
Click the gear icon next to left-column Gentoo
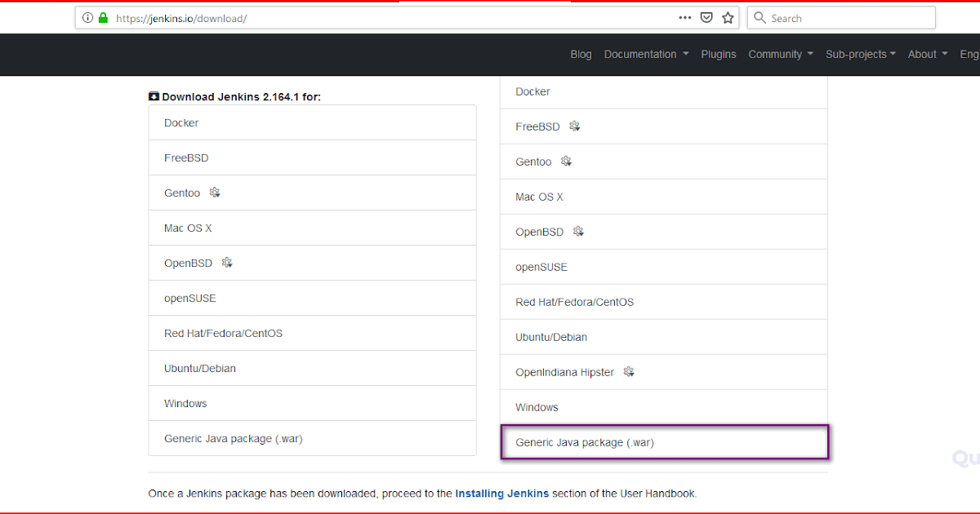pos(215,193)
